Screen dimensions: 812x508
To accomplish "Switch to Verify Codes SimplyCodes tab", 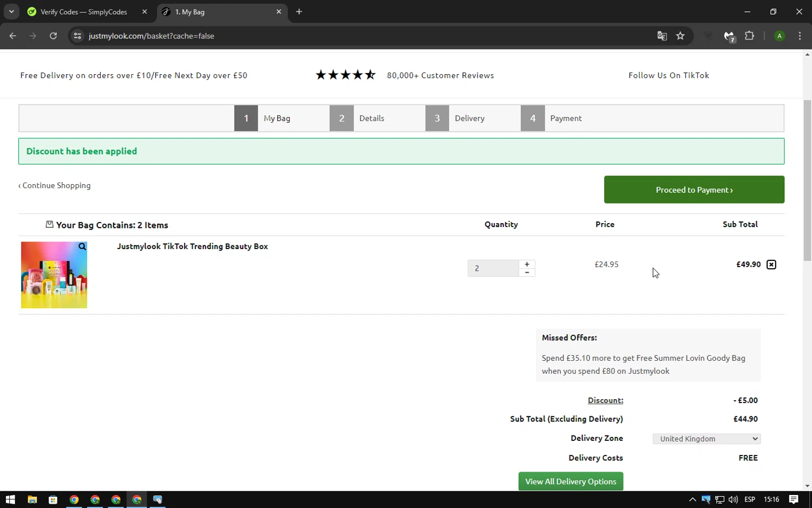I will point(84,12).
